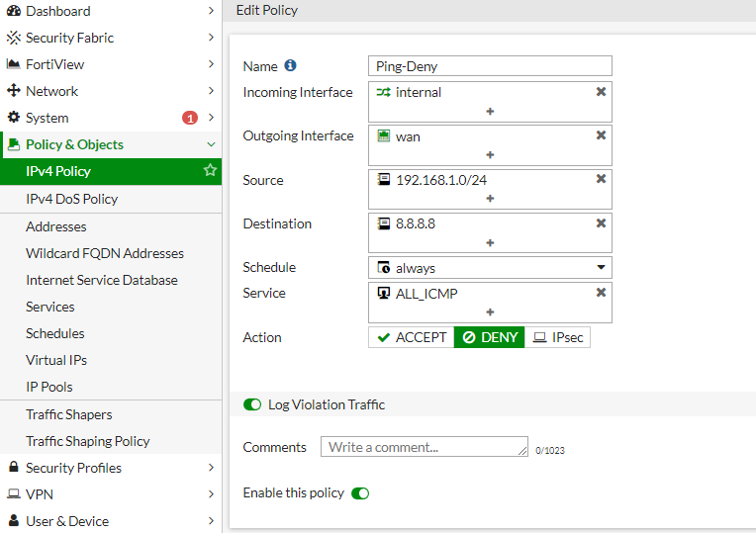Click the User & Device person icon

tap(14, 520)
